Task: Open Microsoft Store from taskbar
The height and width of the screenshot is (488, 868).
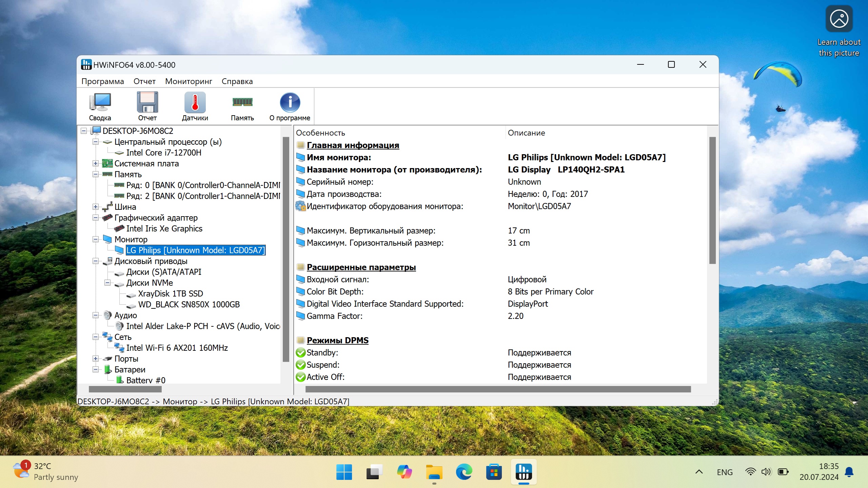Action: [x=494, y=472]
